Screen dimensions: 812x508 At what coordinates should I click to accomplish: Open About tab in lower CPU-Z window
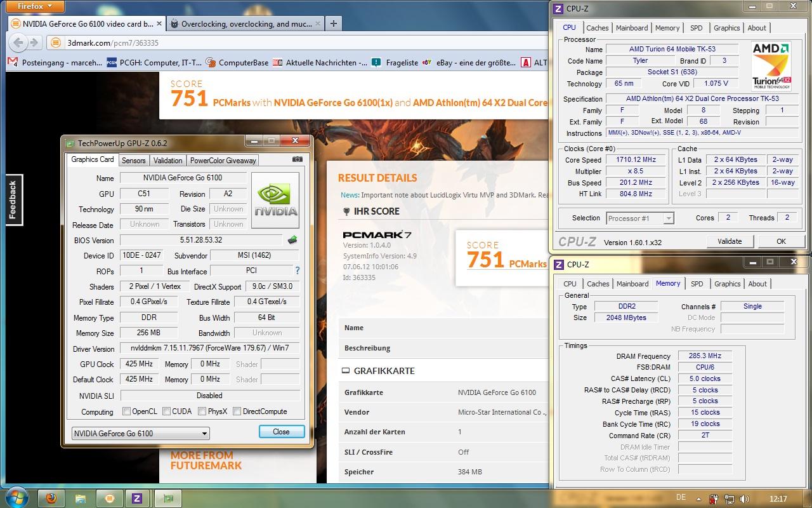pos(757,284)
